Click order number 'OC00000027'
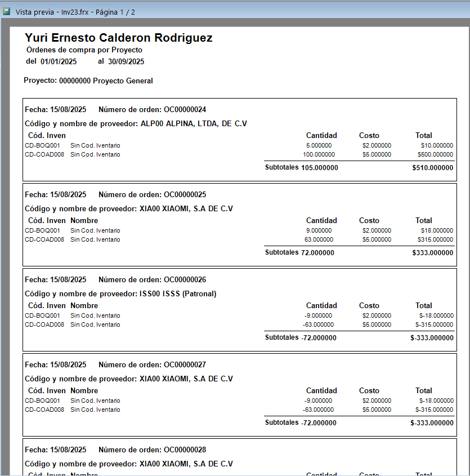470x476 pixels. pyautogui.click(x=185, y=364)
